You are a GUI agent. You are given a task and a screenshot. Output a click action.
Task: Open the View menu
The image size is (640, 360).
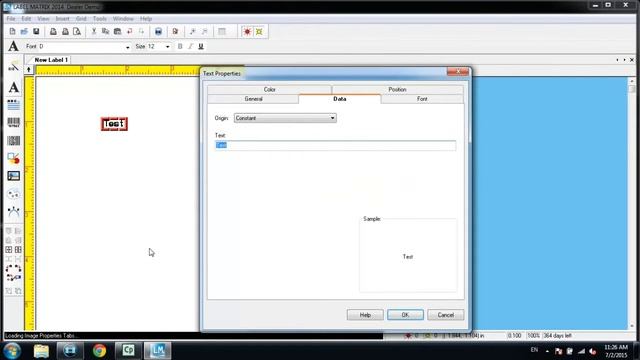[43, 19]
